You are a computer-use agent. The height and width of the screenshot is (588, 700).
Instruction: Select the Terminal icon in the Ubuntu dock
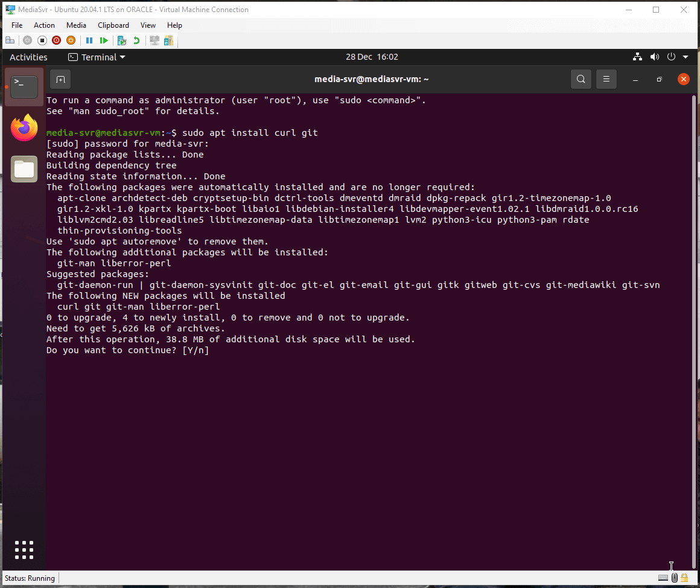pyautogui.click(x=24, y=86)
